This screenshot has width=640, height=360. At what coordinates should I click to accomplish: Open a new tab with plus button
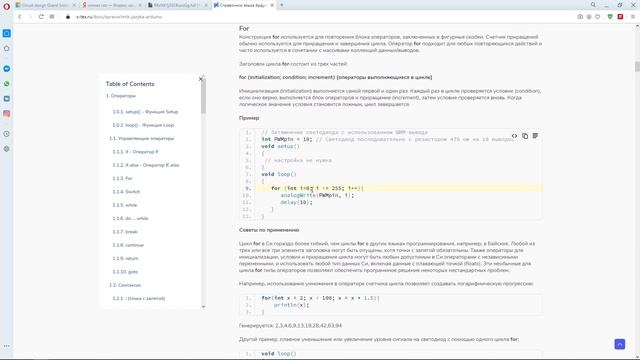(282, 5)
